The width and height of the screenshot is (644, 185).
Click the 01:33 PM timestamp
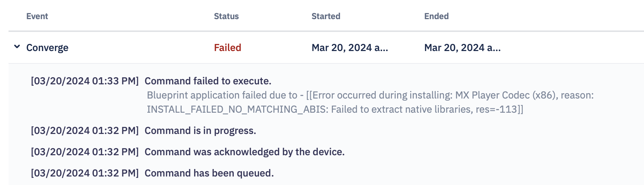pos(85,81)
